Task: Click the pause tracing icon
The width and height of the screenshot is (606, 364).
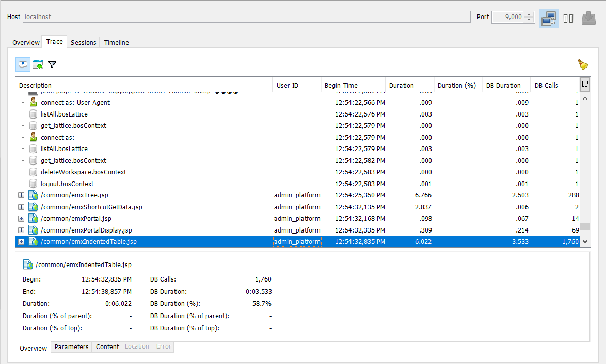Action: [568, 18]
